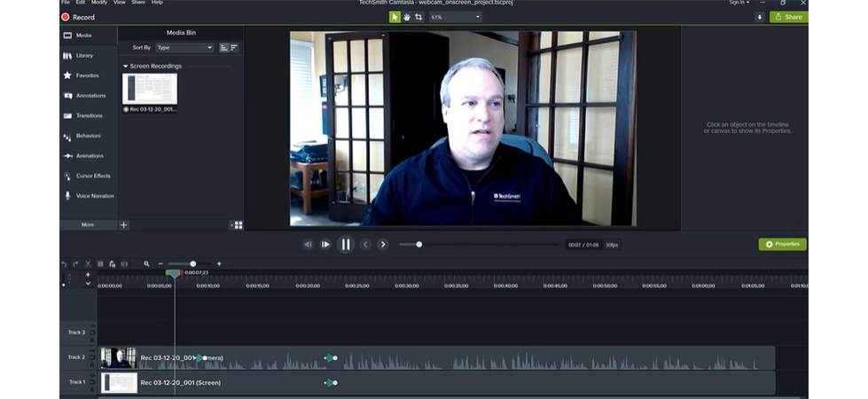868x399 pixels.
Task: Undo the last action in the timeline toolbar
Action: click(64, 264)
